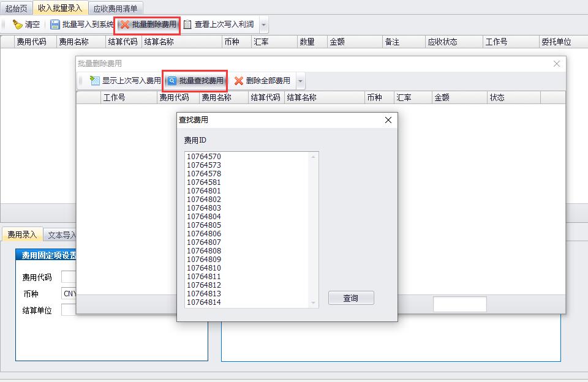Open the 批量删除费用 toolbar overflow arrow
588x382 pixels.
[x=300, y=81]
